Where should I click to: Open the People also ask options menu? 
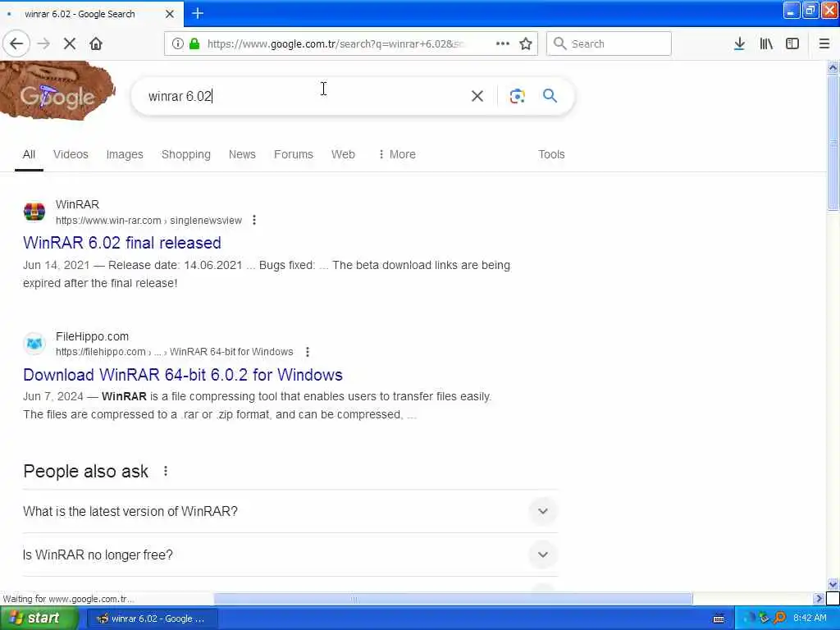point(166,471)
